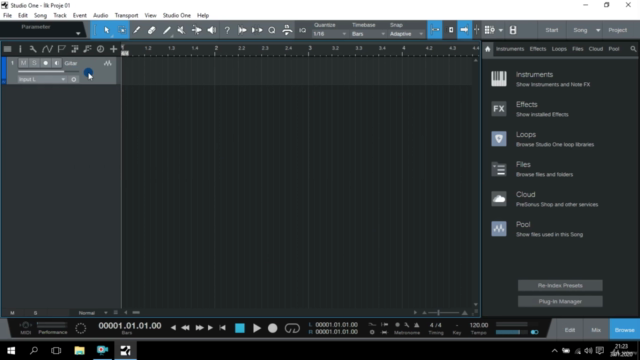
Task: Open the Studio One menu
Action: [177, 16]
